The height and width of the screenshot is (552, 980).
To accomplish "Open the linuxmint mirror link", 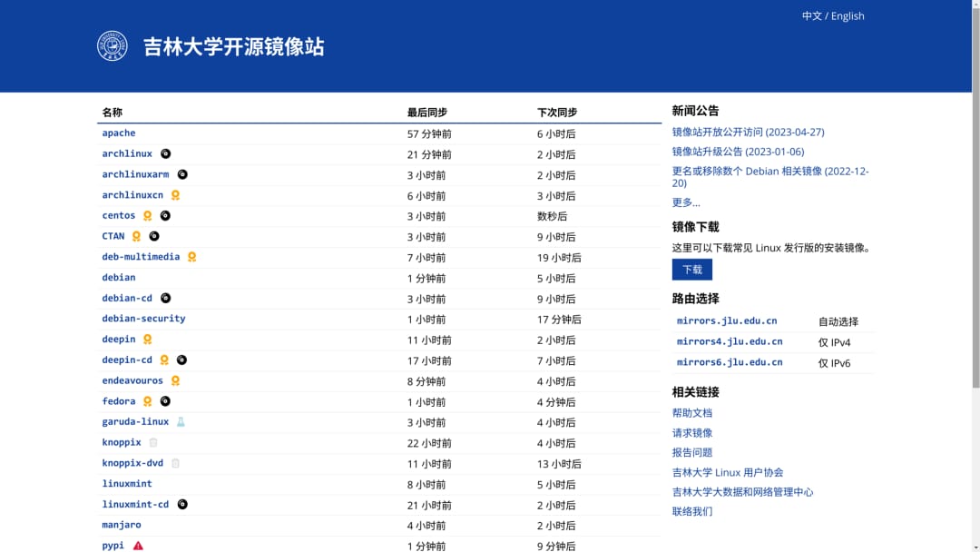I will (x=127, y=484).
